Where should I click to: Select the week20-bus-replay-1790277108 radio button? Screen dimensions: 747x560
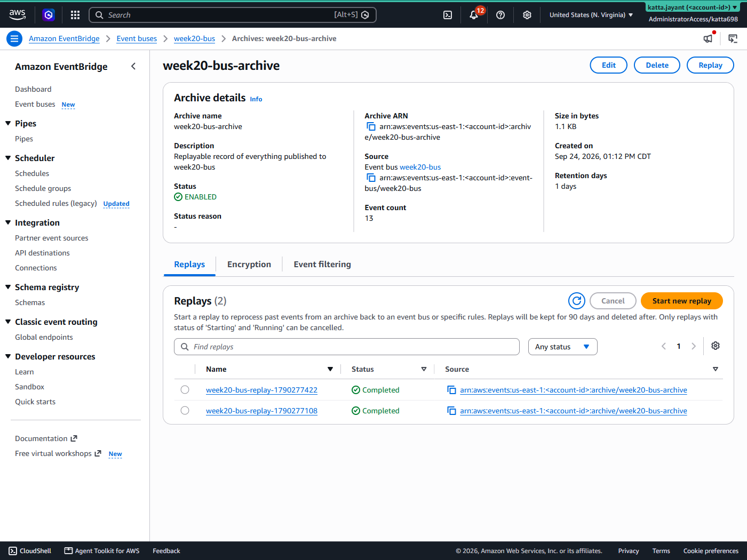pos(185,411)
